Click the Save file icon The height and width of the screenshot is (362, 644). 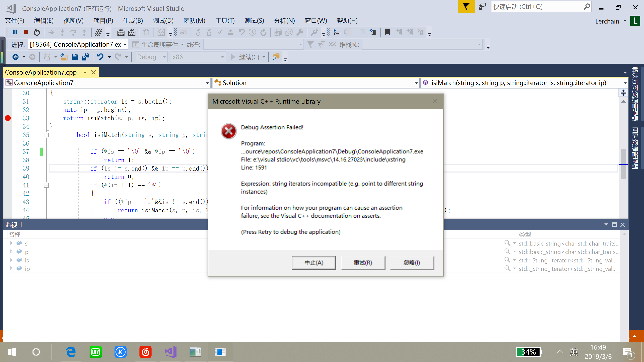point(75,57)
